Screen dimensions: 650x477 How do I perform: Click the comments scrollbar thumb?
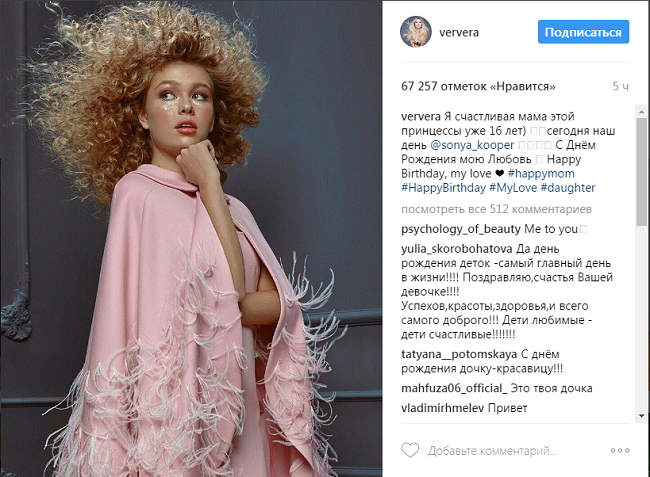pyautogui.click(x=641, y=172)
